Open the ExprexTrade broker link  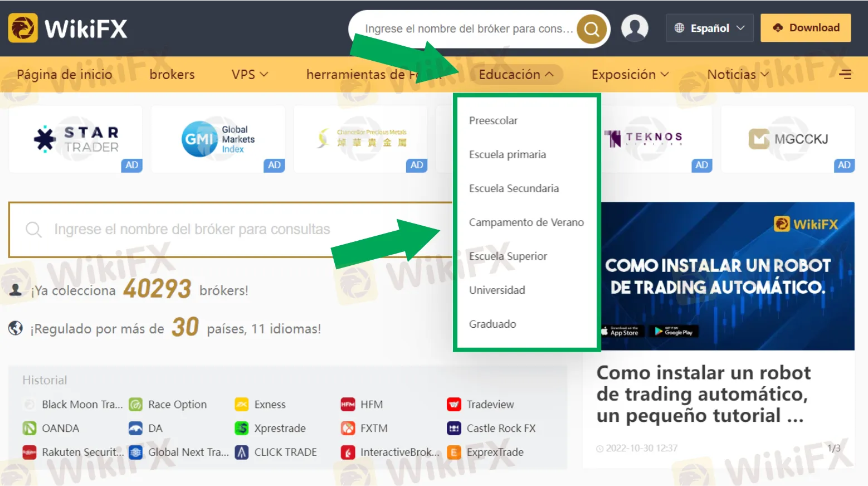(x=495, y=452)
